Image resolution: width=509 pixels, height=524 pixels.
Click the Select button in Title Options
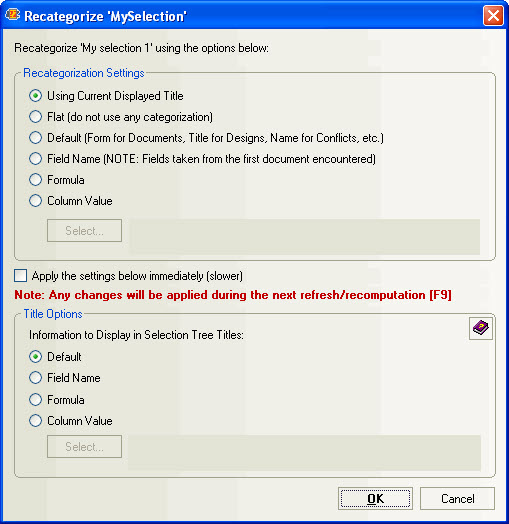click(x=84, y=446)
